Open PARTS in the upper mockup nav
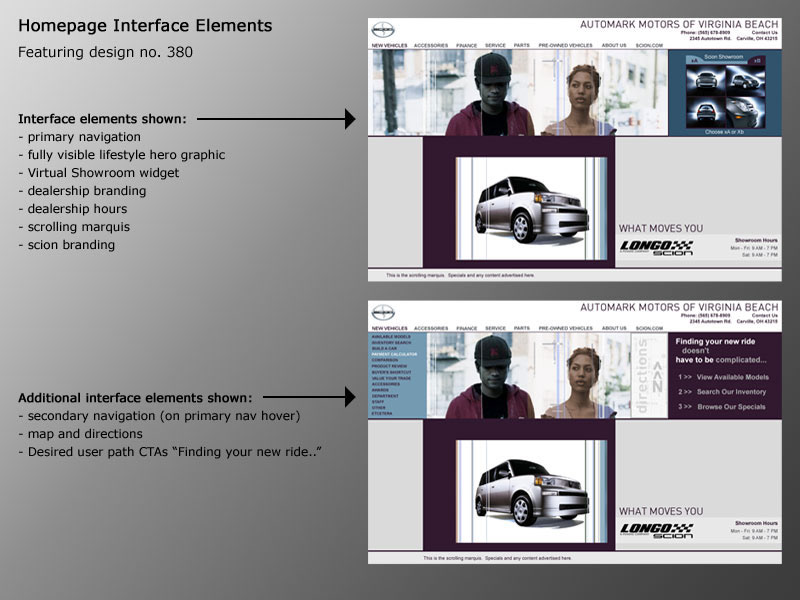800x600 pixels. pos(521,45)
